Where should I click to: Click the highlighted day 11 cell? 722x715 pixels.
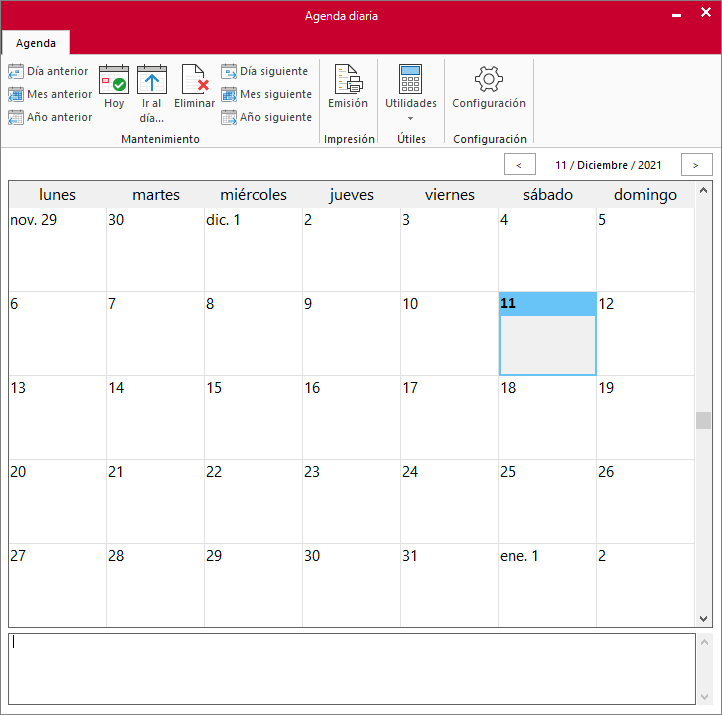(547, 334)
